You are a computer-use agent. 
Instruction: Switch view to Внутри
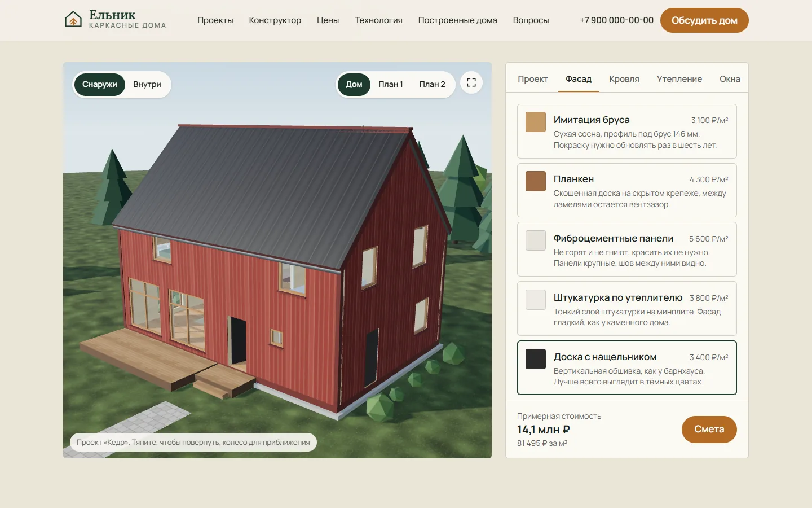[147, 85]
